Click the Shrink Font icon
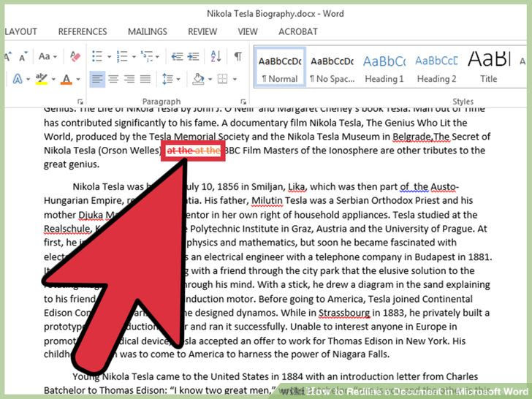Image resolution: width=532 pixels, height=399 pixels. [23, 57]
